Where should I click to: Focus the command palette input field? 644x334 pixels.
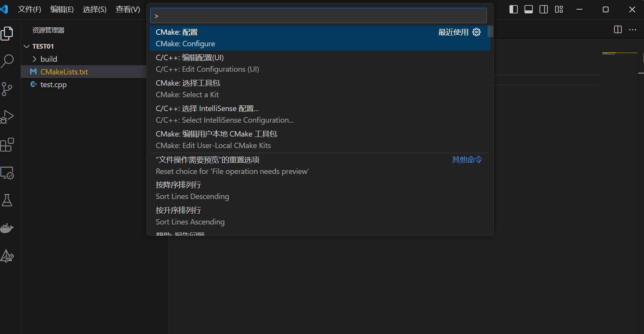click(318, 16)
